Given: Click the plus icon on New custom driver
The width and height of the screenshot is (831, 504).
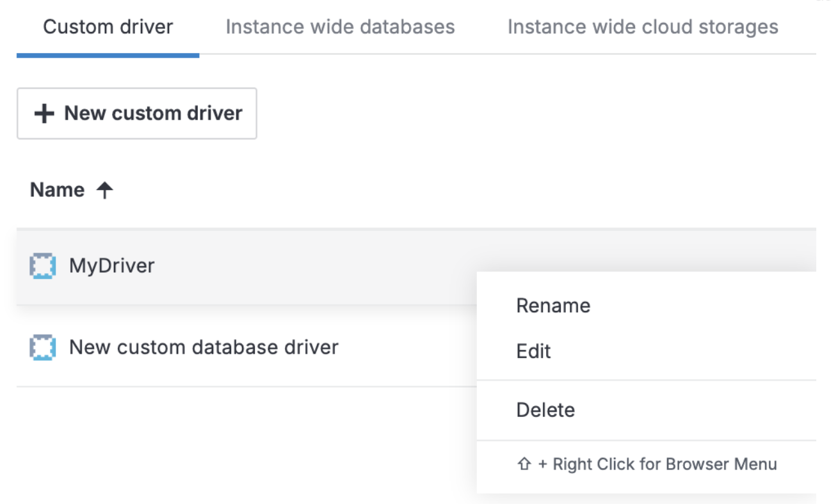Looking at the screenshot, I should (44, 114).
